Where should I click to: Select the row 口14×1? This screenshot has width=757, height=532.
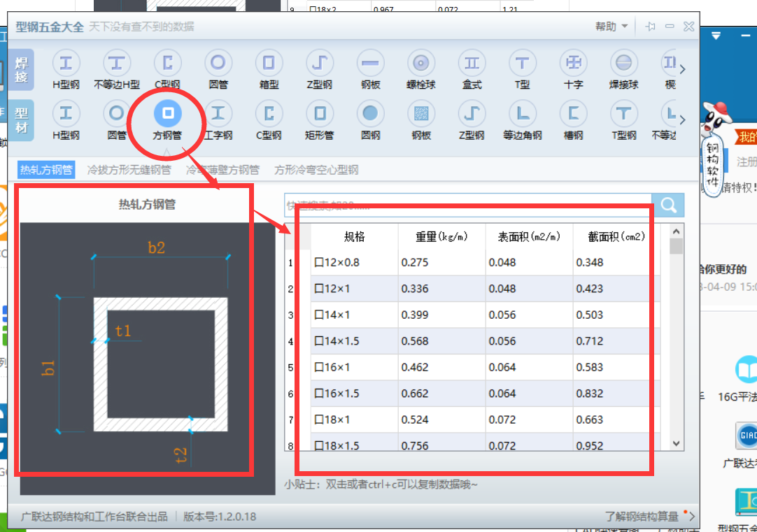tap(473, 315)
